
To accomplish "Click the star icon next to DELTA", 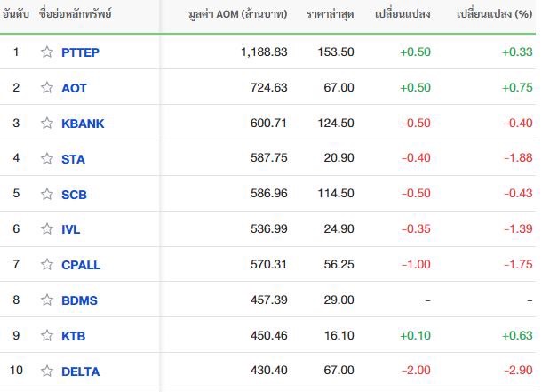I will click(47, 371).
